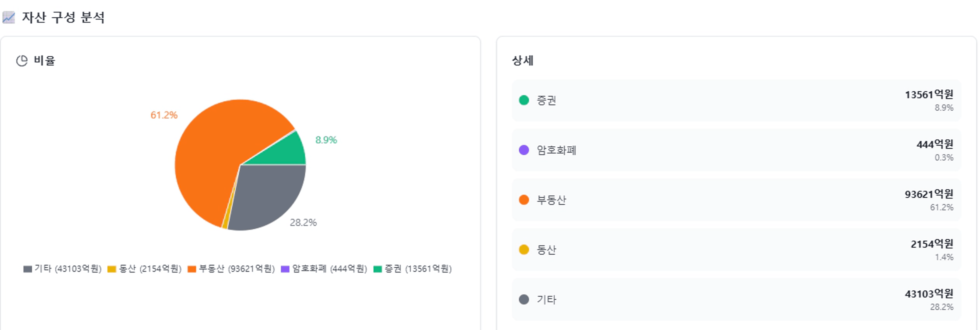Click the green dot beside 증권
The image size is (980, 330).
tap(523, 100)
